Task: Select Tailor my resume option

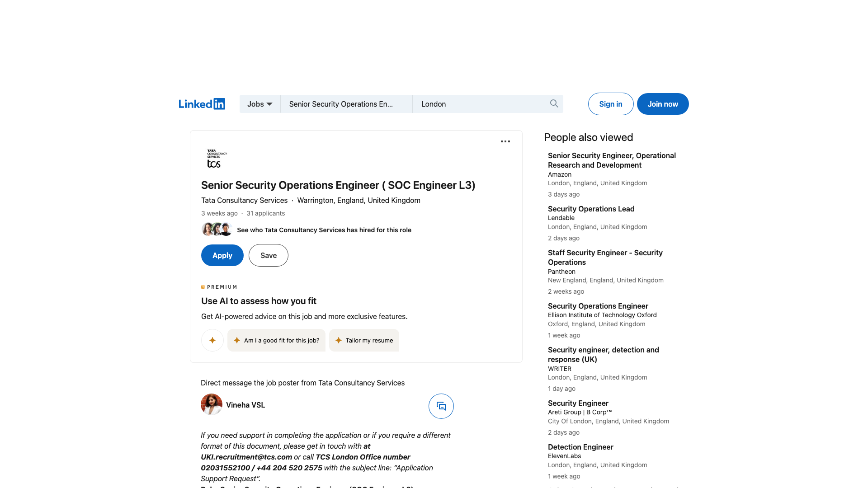Action: [x=364, y=340]
